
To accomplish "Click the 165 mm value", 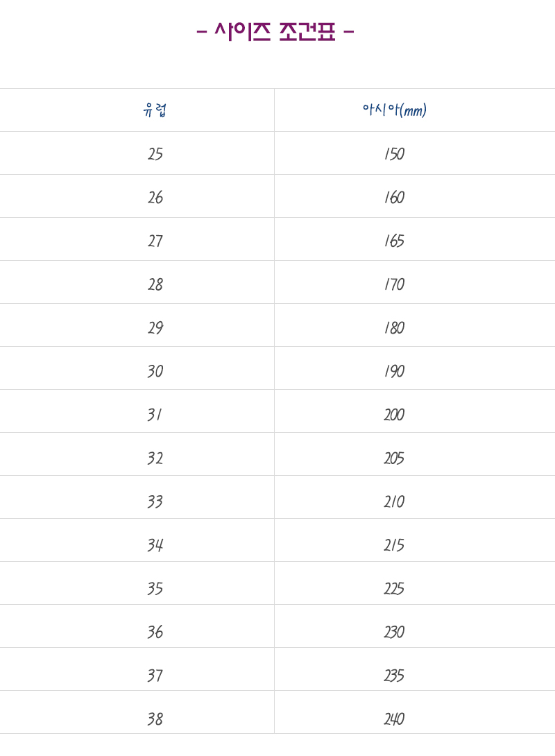I will tap(395, 241).
